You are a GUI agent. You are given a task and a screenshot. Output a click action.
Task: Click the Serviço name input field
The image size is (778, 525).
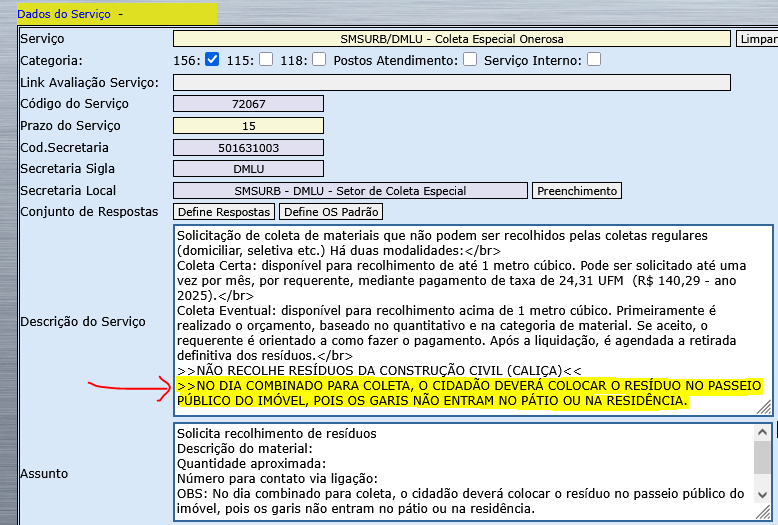click(451, 39)
